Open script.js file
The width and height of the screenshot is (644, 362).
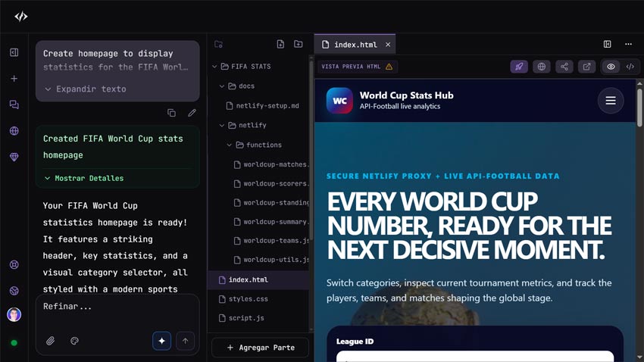(242, 318)
